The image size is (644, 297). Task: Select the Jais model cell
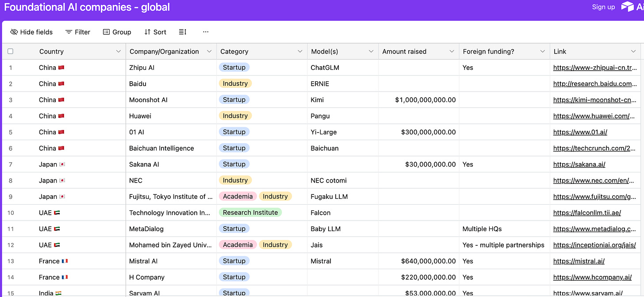343,245
